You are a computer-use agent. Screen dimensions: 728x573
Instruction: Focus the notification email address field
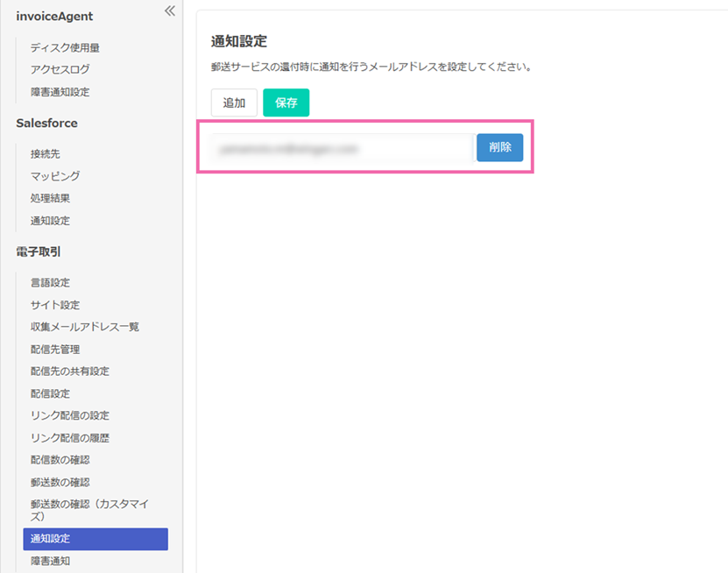[x=340, y=149]
